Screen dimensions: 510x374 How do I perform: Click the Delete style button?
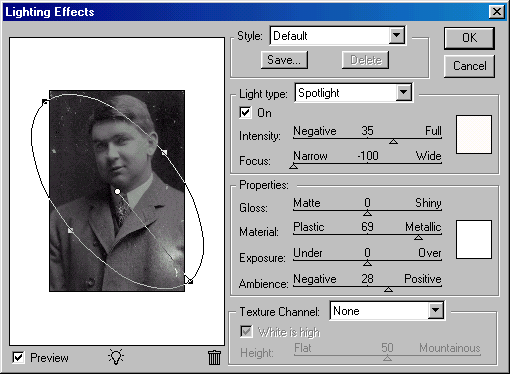[366, 60]
